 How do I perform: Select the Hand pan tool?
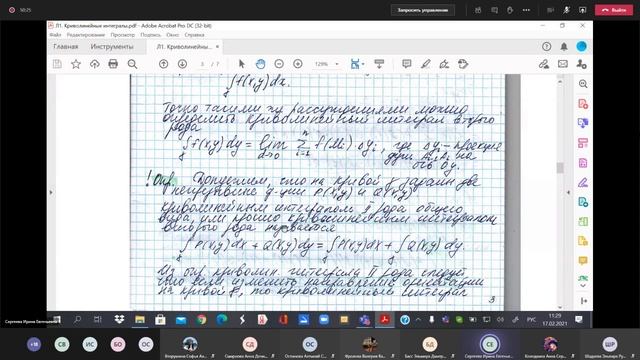coord(260,64)
